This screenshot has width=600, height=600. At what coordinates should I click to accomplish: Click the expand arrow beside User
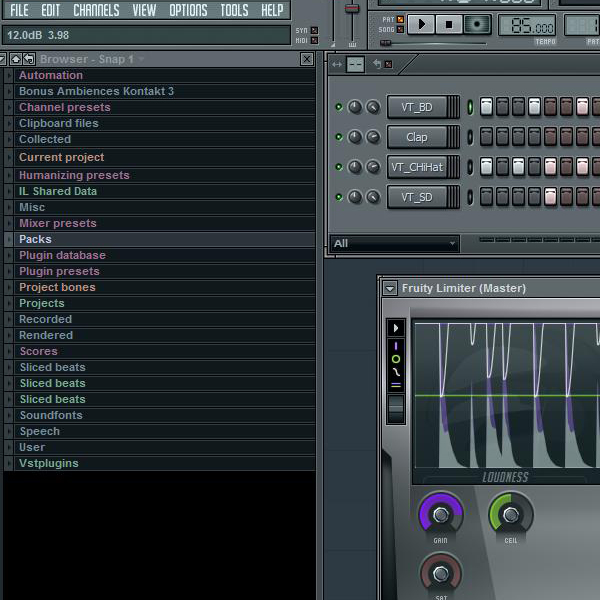8,447
